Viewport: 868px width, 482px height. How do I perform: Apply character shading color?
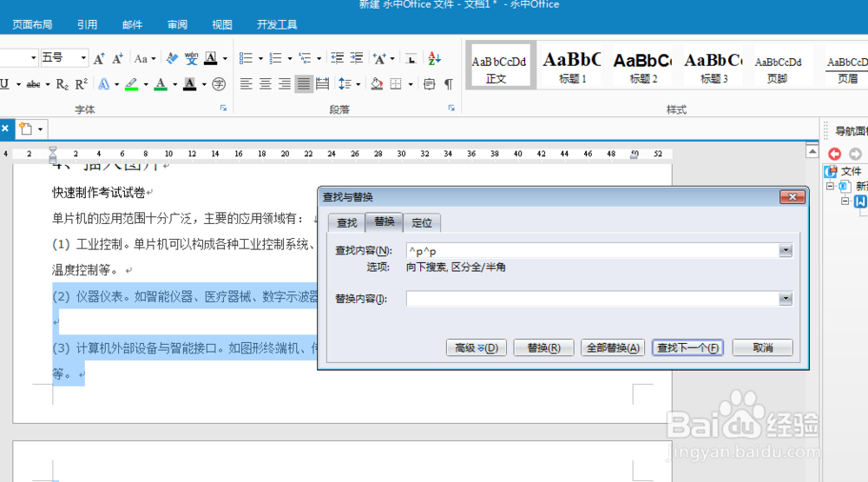(x=190, y=84)
